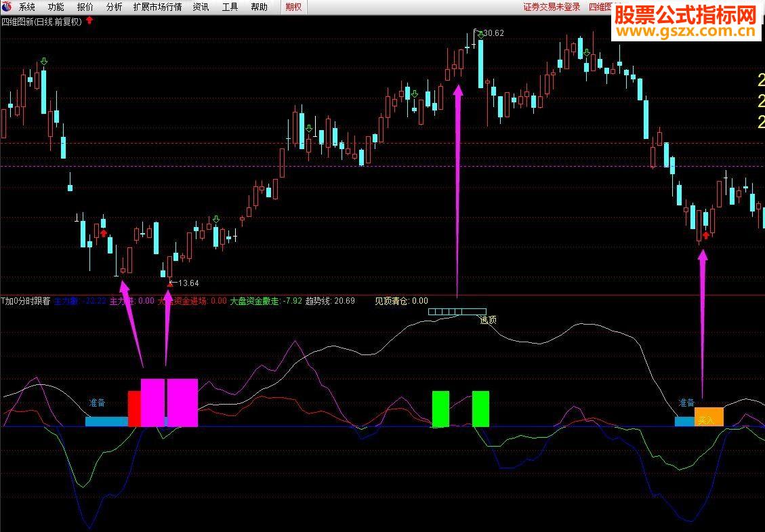Click the orange 买入 signal bar

(709, 417)
